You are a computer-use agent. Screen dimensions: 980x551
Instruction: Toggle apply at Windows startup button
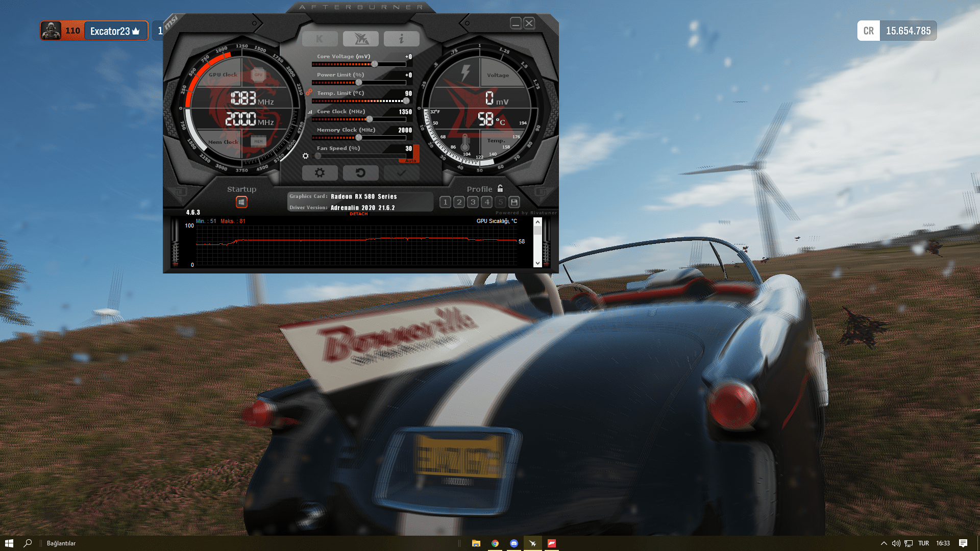tap(241, 202)
